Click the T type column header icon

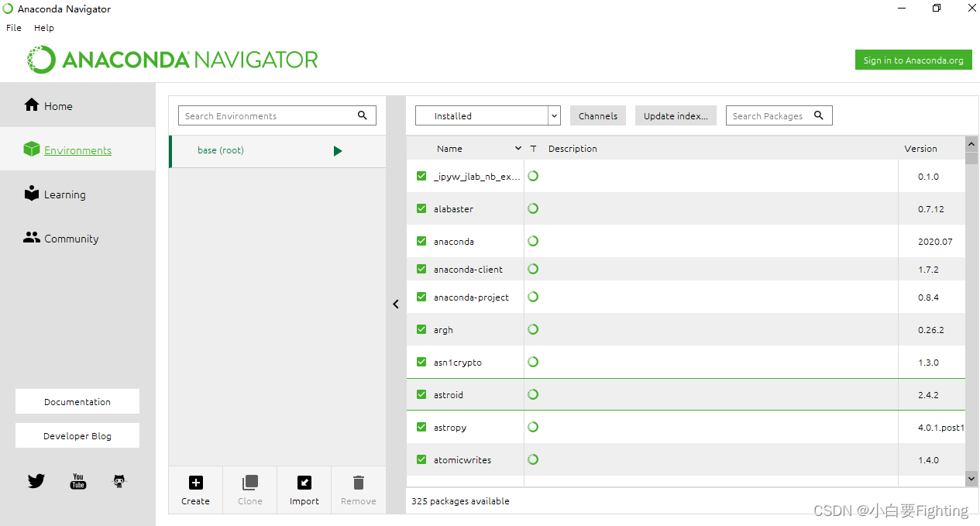pos(533,149)
